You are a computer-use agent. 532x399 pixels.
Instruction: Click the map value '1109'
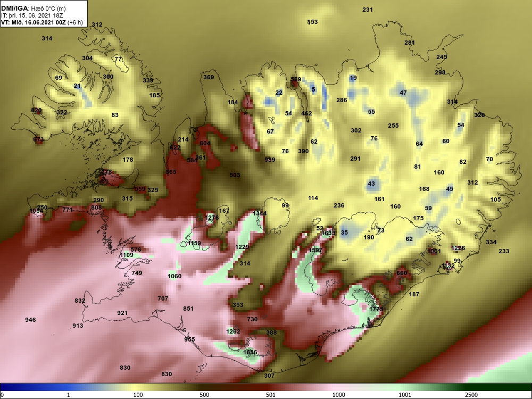tap(127, 255)
